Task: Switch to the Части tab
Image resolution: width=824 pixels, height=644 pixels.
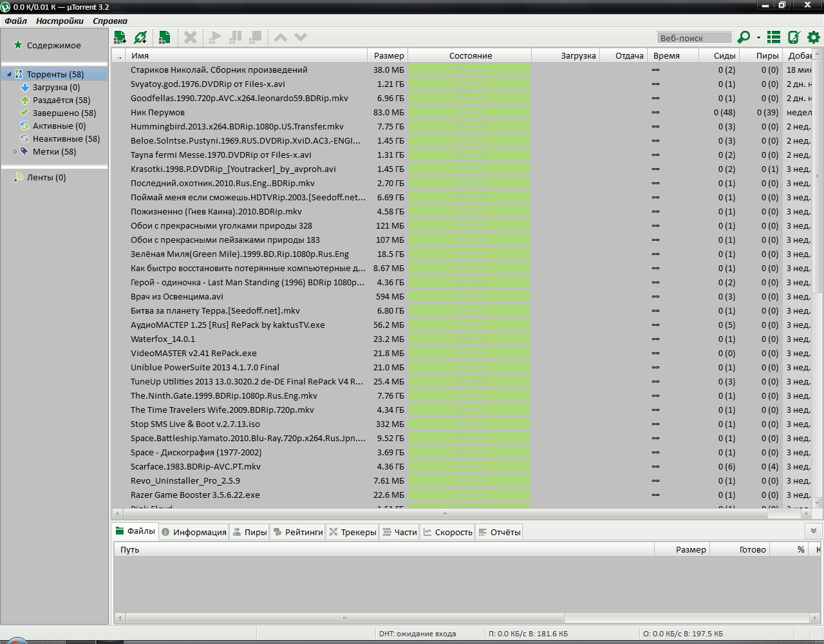Action: pyautogui.click(x=400, y=532)
